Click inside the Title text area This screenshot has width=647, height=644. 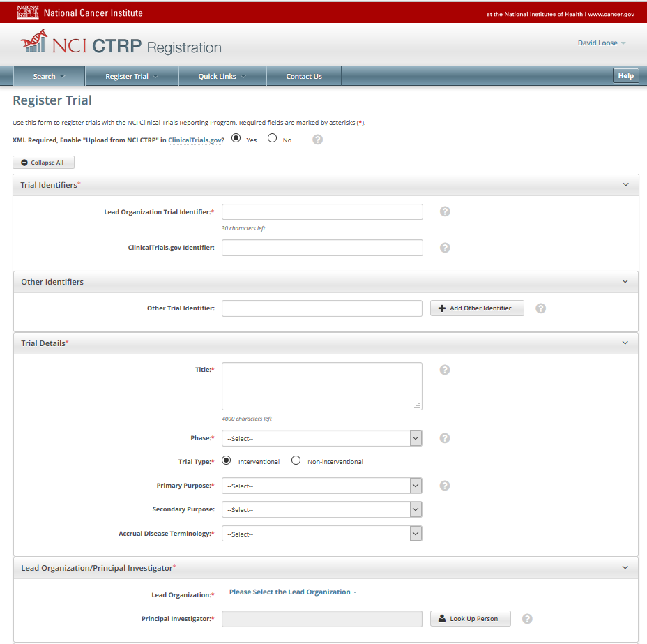[322, 387]
